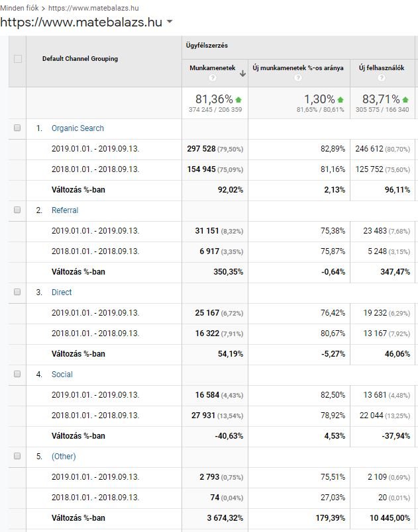Check the Organic Search row checkbox
Viewport: 418px width, 532px height.
18,128
